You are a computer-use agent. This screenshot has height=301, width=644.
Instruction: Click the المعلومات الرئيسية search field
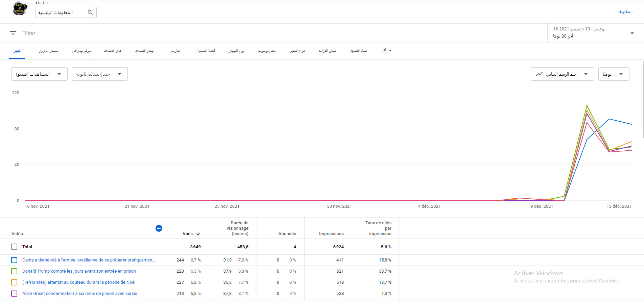click(x=66, y=12)
